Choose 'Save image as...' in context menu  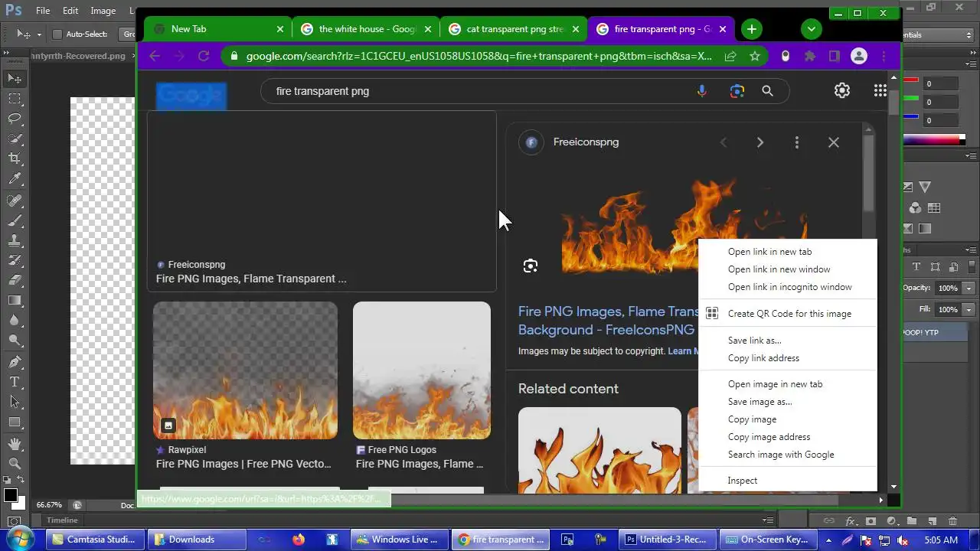788,402
